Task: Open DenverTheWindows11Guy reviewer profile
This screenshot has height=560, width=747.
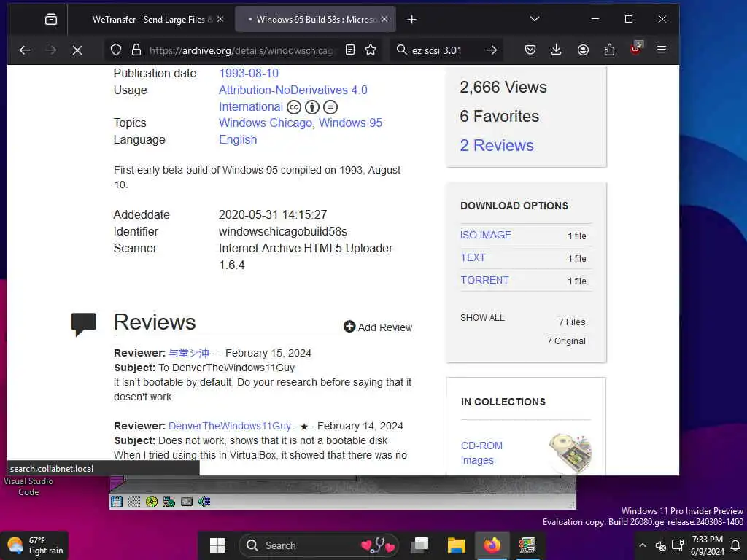Action: click(x=230, y=426)
